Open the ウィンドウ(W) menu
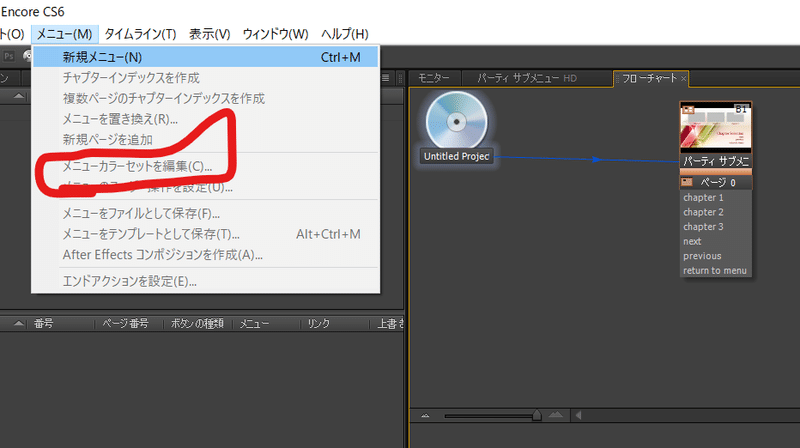 click(276, 34)
